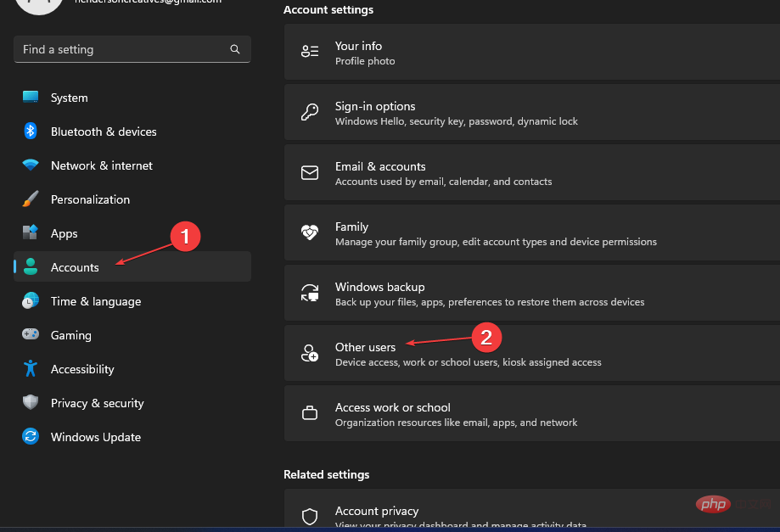Click the Other users add-person icon

pos(310,353)
